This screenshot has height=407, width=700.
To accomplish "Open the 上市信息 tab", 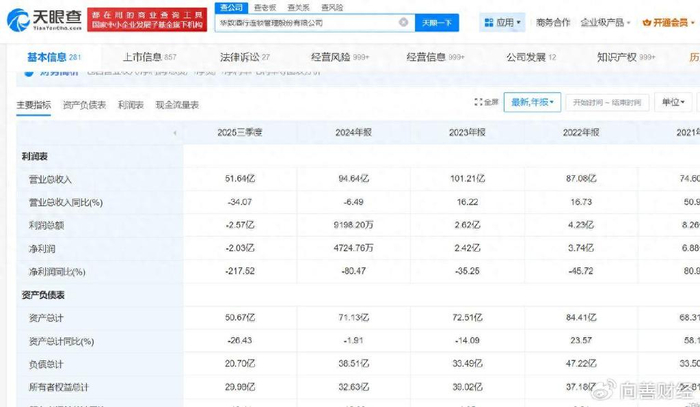I will 150,57.
